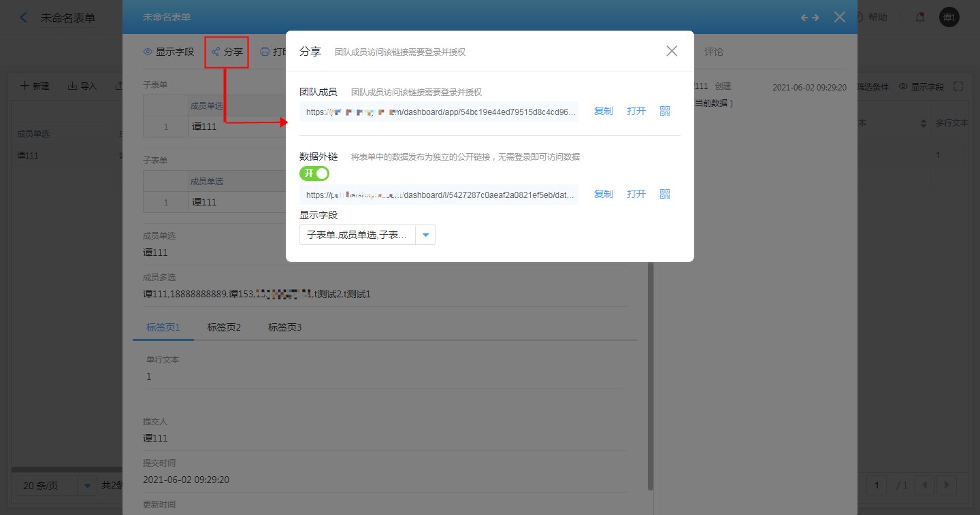980x515 pixels.
Task: Copy the team member link with 复制
Action: (x=603, y=111)
